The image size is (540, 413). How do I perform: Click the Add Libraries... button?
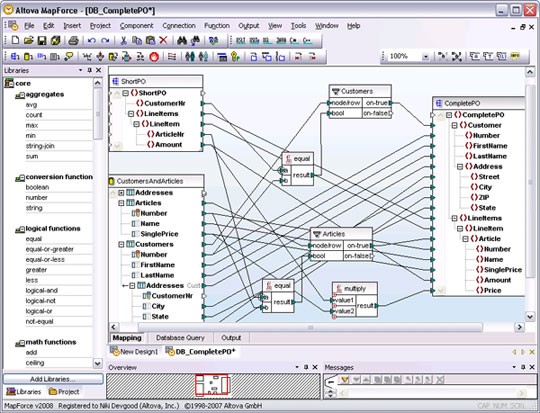pos(53,379)
